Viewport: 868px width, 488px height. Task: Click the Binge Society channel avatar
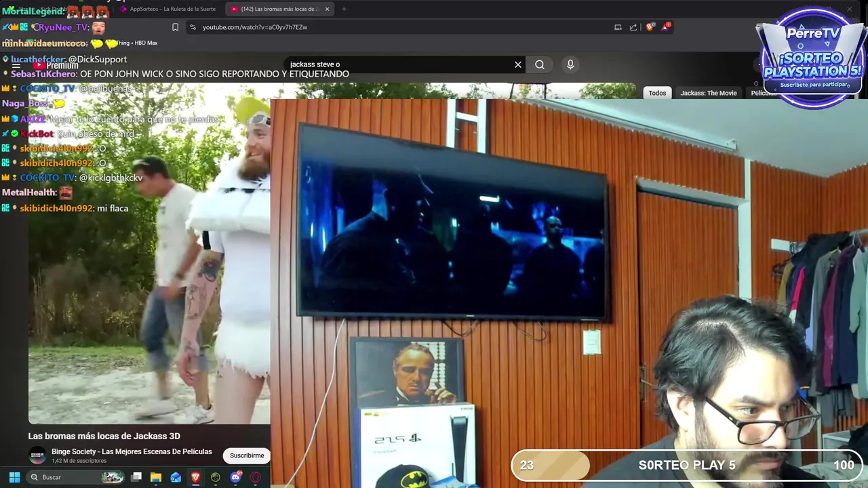(37, 455)
